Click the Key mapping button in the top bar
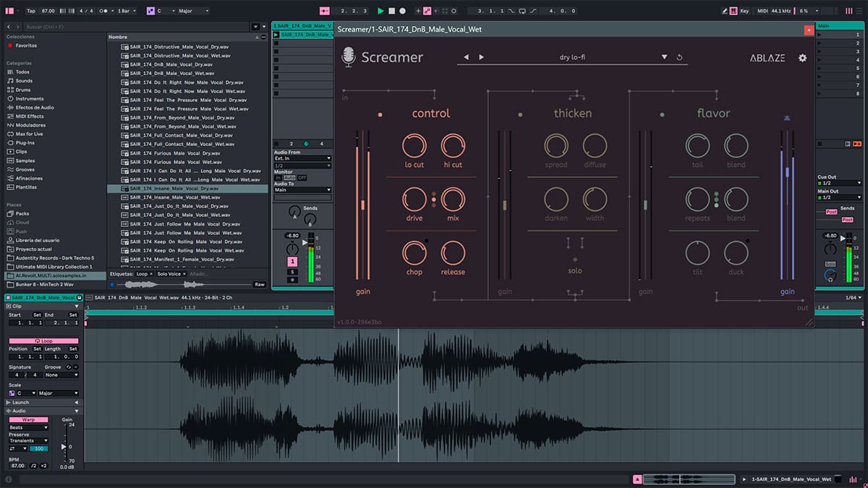 [x=744, y=11]
